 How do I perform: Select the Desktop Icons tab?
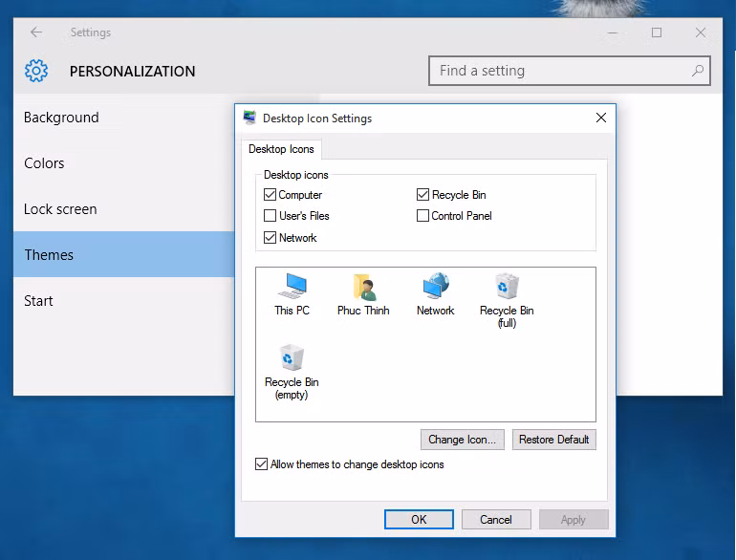tap(281, 149)
